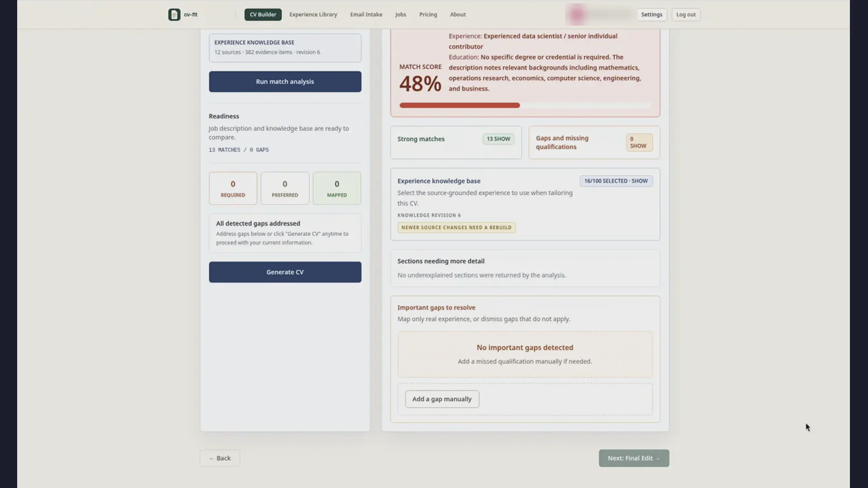
Task: Open Settings
Action: (x=651, y=14)
